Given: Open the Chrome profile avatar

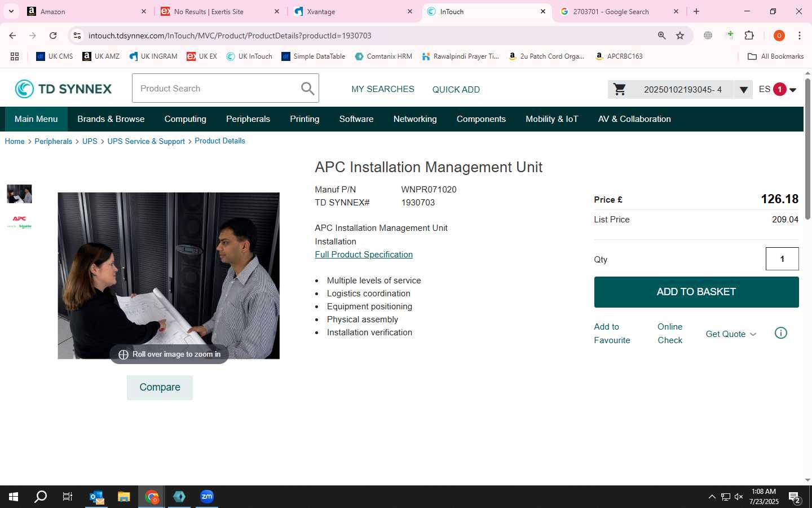Looking at the screenshot, I should 779,36.
